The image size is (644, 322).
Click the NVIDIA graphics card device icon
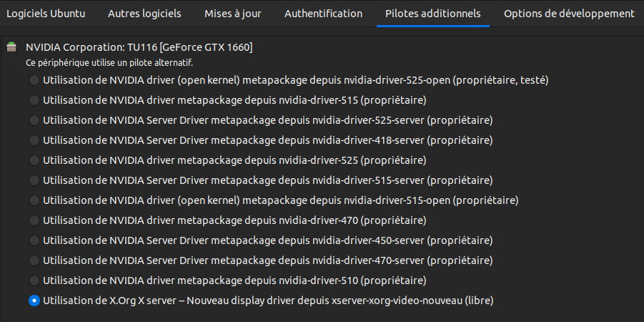pyautogui.click(x=11, y=48)
